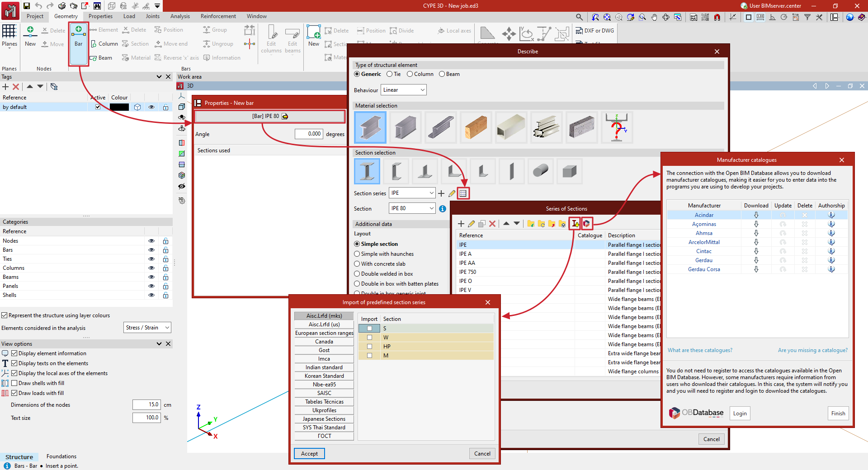
Task: Open the Analysis ribbon tab
Action: (x=180, y=16)
